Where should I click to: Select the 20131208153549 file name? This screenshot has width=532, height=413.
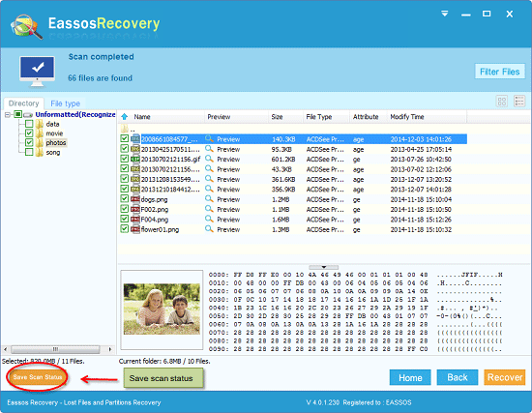pos(170,179)
